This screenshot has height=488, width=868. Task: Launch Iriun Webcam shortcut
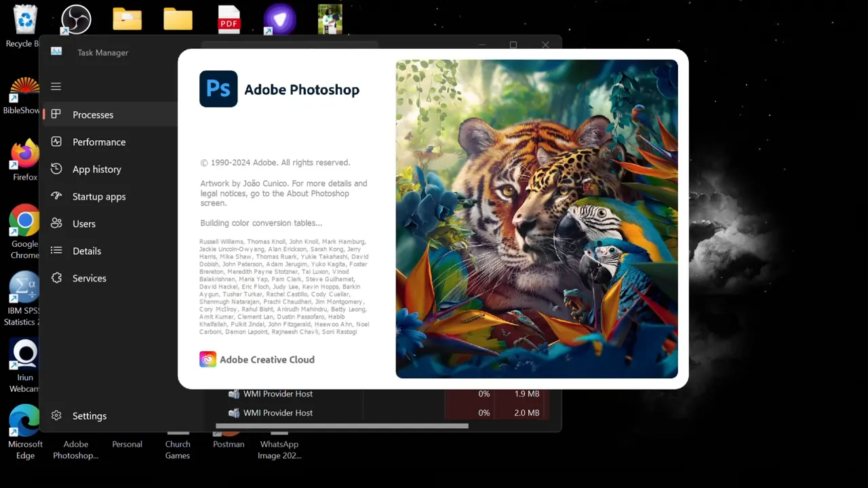(25, 366)
